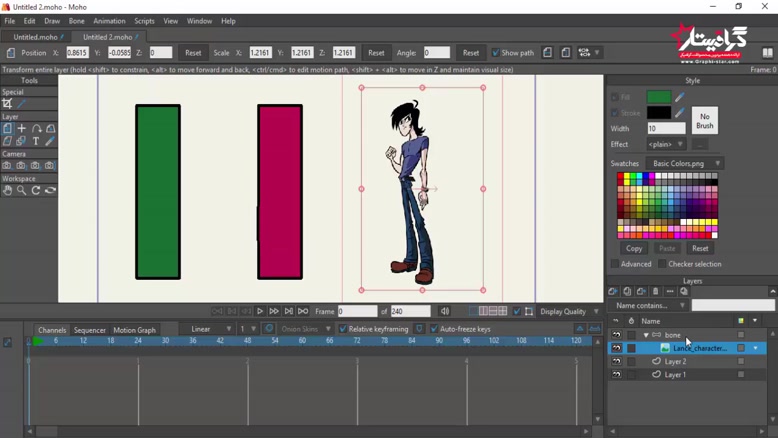This screenshot has height=438, width=778.
Task: Toggle the audio mute speaker icon
Action: [x=445, y=311]
